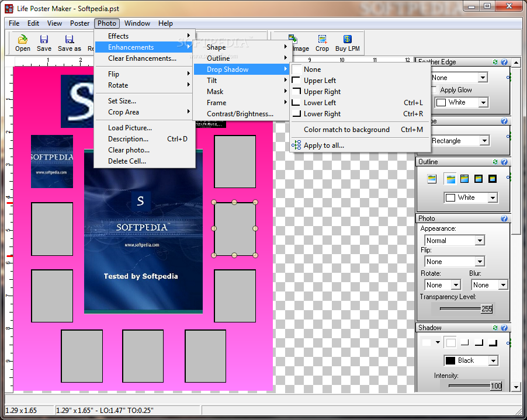This screenshot has width=527, height=420.
Task: Open the shadow color Black dropdown
Action: (493, 360)
